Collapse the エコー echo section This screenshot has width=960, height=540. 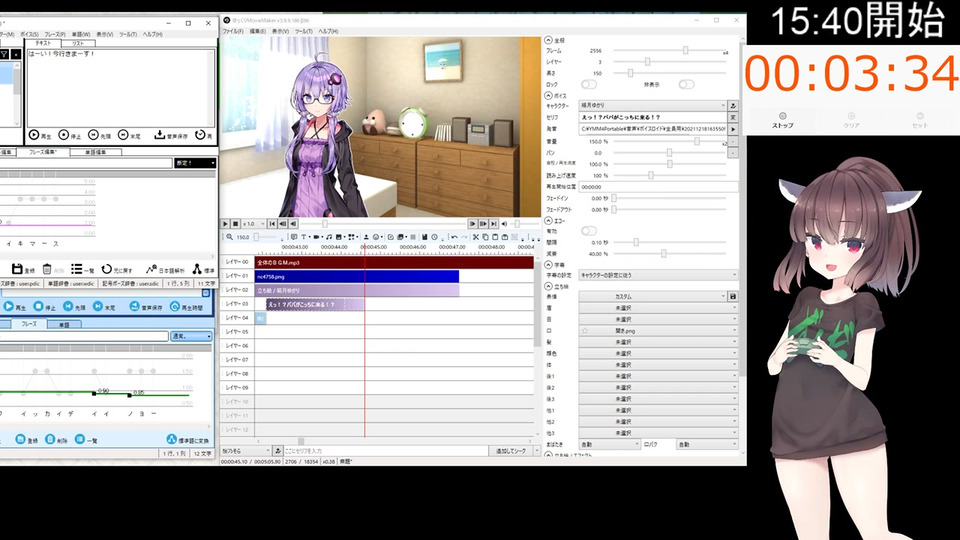click(548, 220)
